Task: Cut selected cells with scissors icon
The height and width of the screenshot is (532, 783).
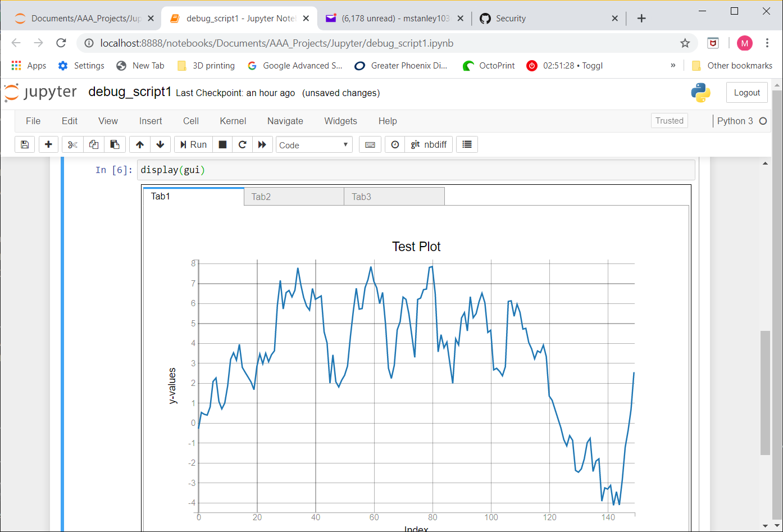Action: click(72, 144)
